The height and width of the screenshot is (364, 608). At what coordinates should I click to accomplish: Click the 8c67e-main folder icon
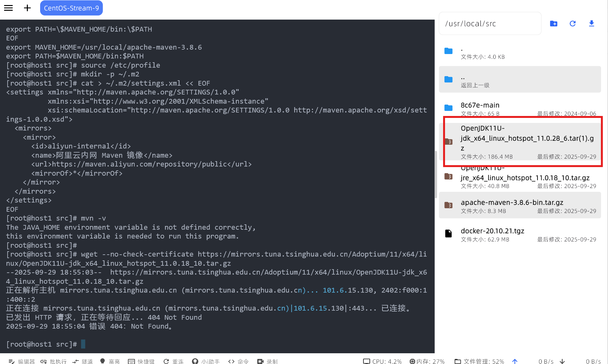pyautogui.click(x=448, y=108)
